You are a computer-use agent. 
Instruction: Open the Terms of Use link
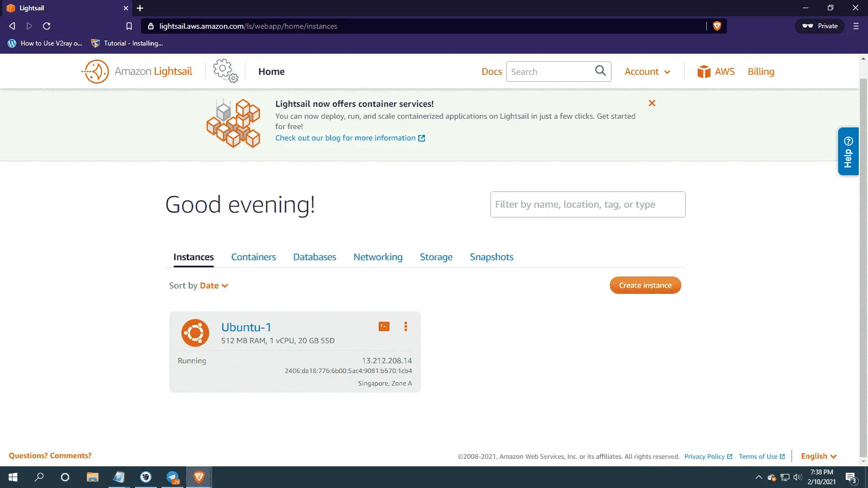tap(762, 457)
